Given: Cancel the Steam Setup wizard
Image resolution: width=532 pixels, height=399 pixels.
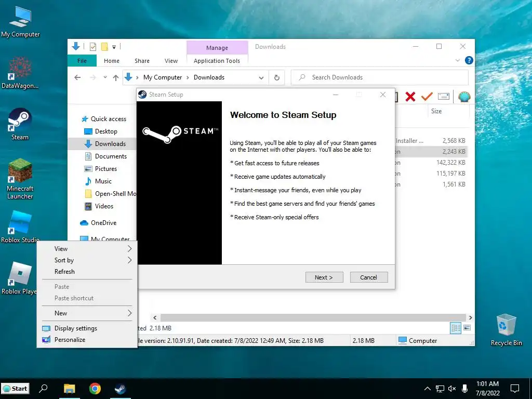Looking at the screenshot, I should (369, 277).
